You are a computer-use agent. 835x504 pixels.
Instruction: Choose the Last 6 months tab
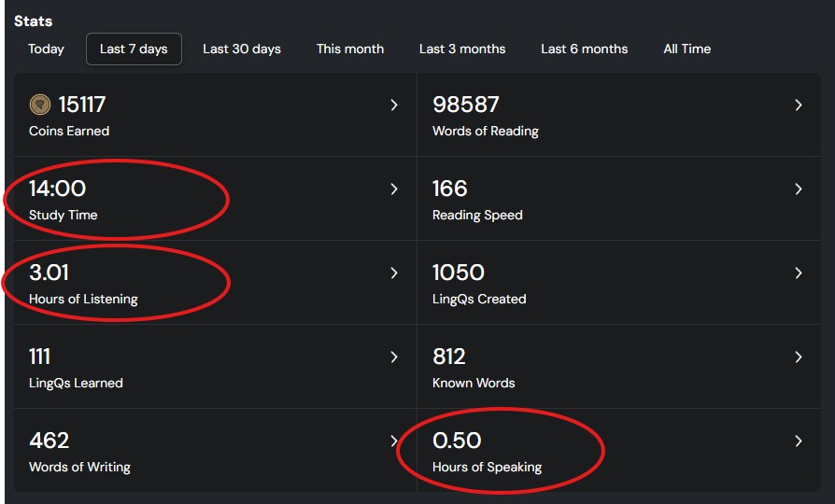coord(585,49)
